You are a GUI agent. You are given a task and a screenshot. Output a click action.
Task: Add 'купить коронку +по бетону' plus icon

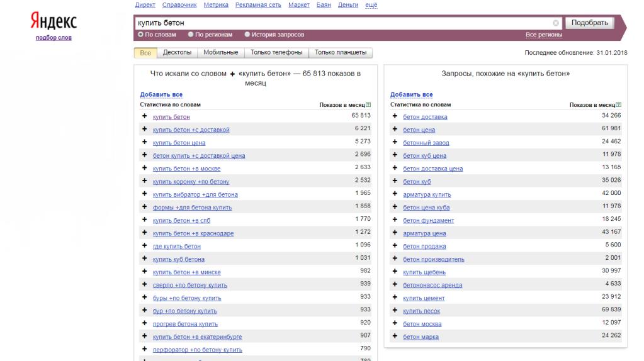(145, 181)
